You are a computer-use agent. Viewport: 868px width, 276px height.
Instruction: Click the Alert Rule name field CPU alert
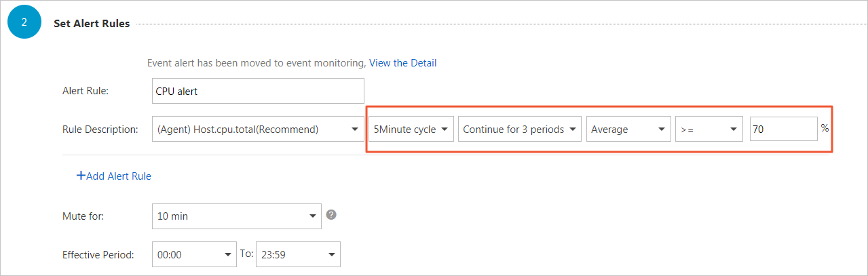pos(259,91)
